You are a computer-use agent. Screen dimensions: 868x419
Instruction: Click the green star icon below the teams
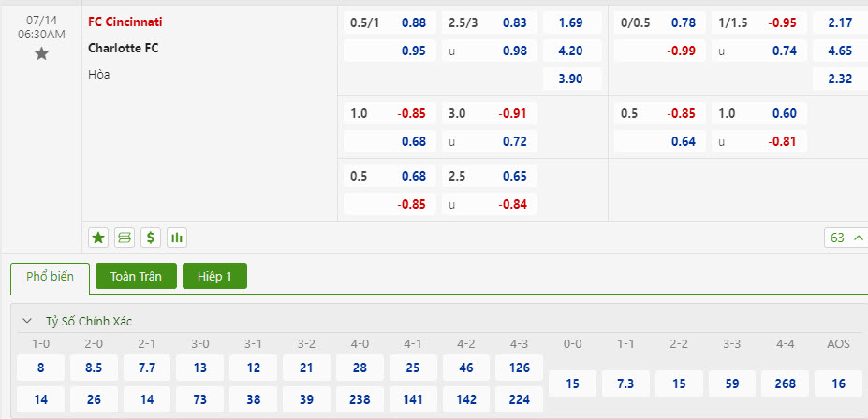click(x=97, y=238)
